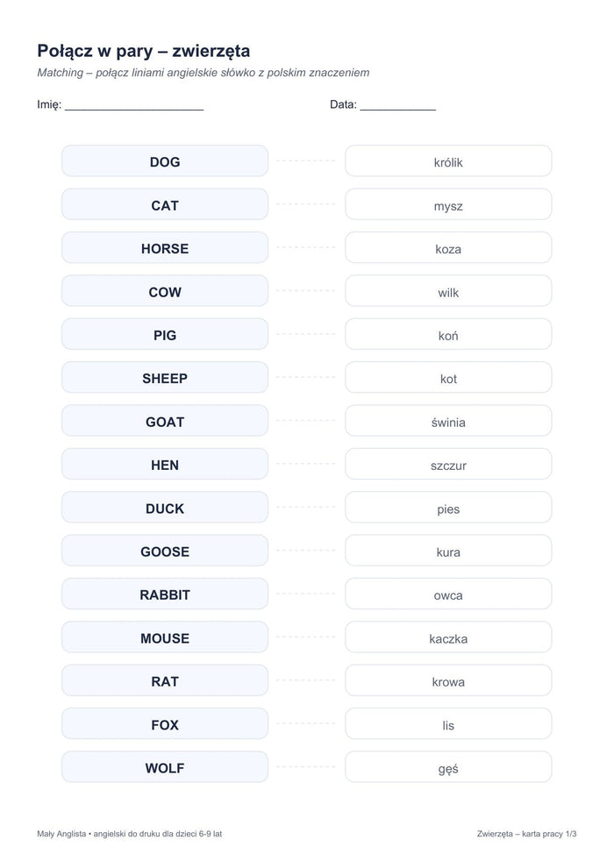Click the koń answer box
The image size is (614, 868).
448,334
